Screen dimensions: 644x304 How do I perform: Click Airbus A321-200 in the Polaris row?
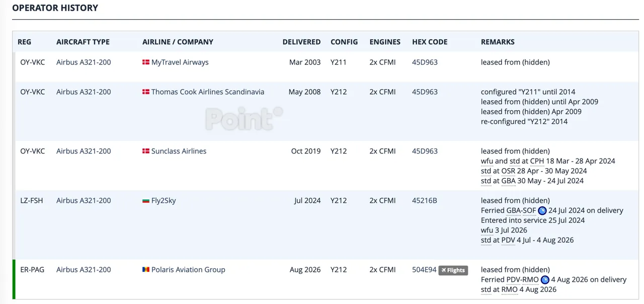pos(84,270)
